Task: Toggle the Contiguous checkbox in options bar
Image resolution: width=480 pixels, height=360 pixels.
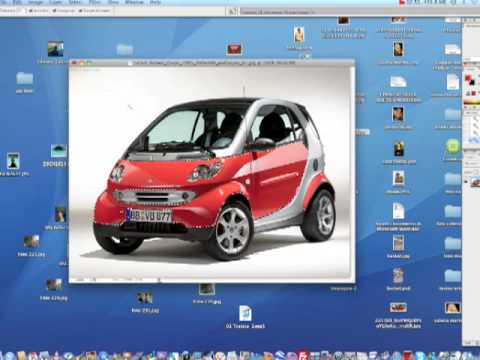Action: tap(54, 11)
